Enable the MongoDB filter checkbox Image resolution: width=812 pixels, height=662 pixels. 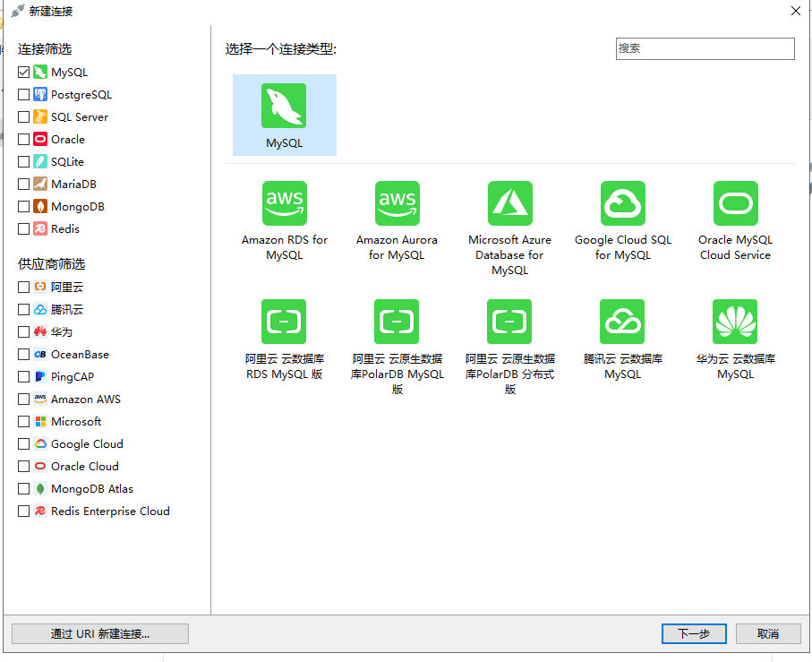coord(24,206)
